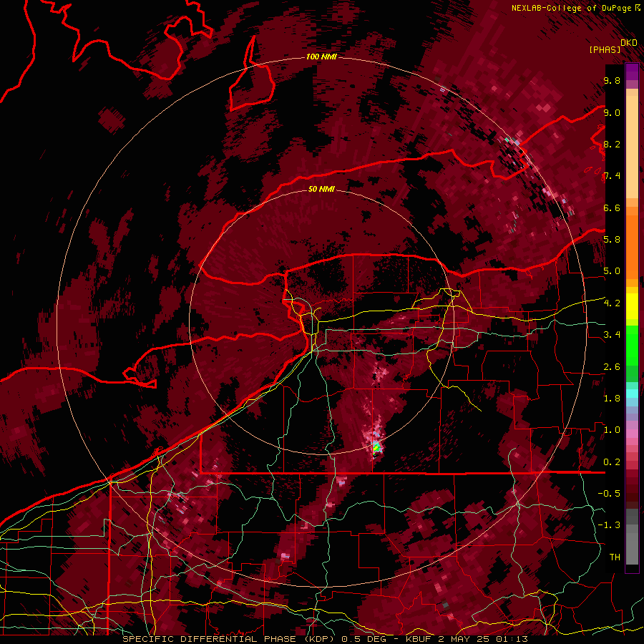This screenshot has width=644, height=644.
Task: Click the 6.6 scale label
Action: tap(612, 208)
